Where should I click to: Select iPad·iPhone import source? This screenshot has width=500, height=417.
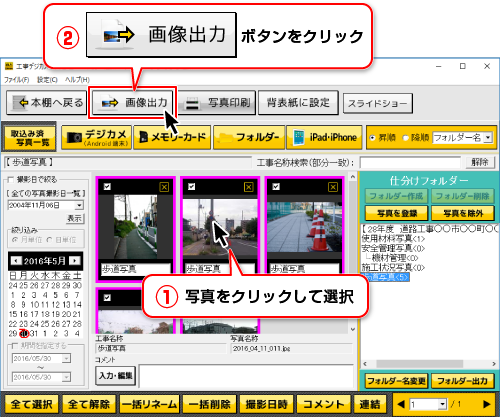click(x=324, y=137)
